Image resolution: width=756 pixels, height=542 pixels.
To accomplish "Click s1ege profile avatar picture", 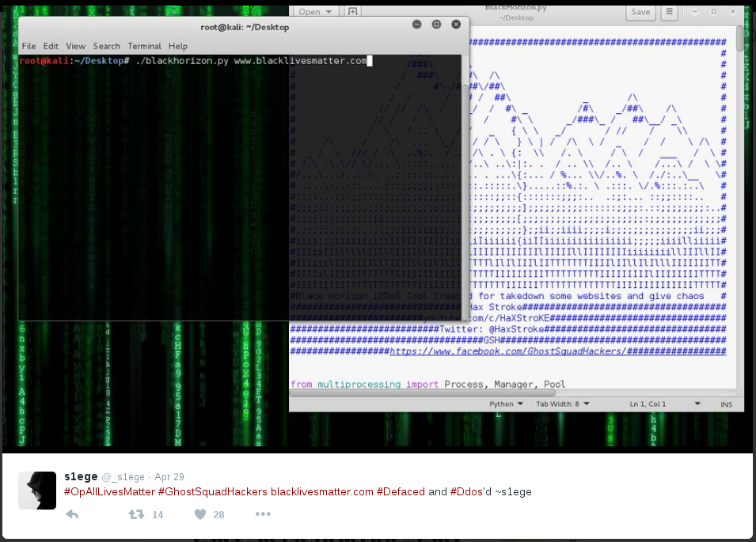I will click(x=37, y=490).
